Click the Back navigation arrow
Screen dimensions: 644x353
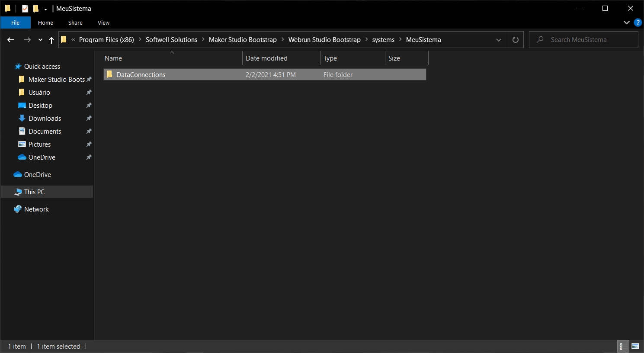[11, 40]
